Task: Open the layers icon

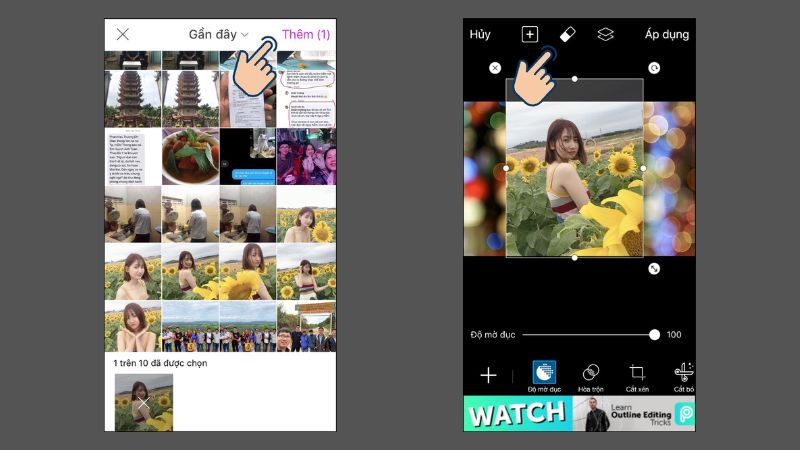Action: click(x=605, y=34)
